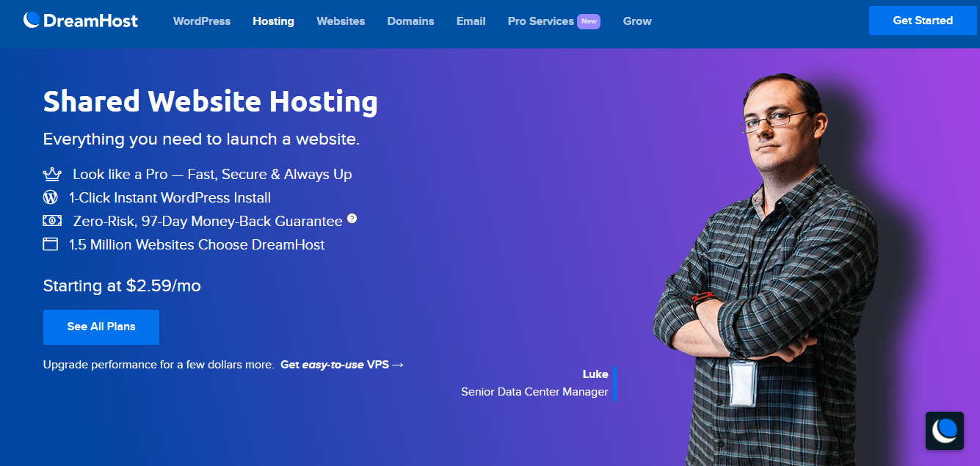
Task: Click the Upgrade performance for a few dollars text
Action: click(159, 365)
